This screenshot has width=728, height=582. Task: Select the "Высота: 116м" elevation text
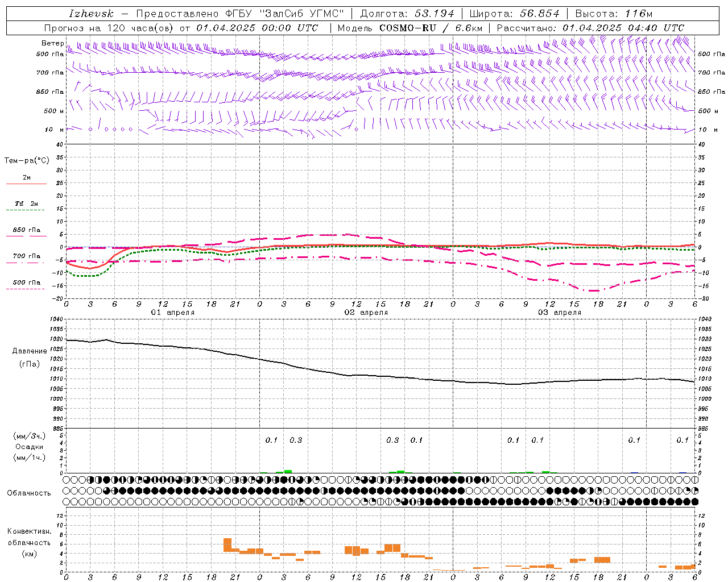pyautogui.click(x=613, y=14)
